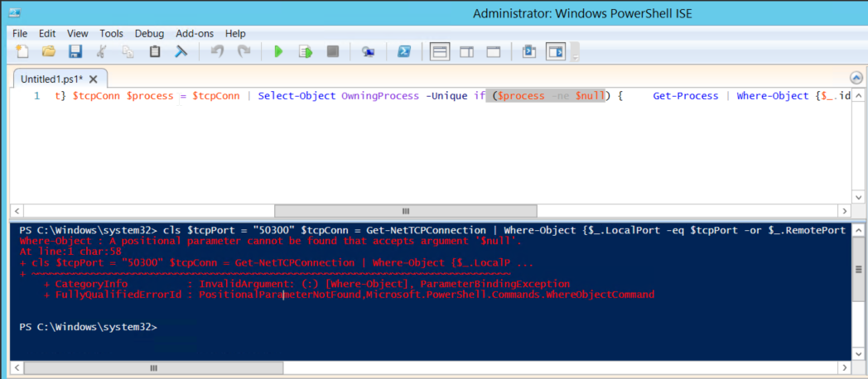Redo the last undone edit

tap(244, 52)
